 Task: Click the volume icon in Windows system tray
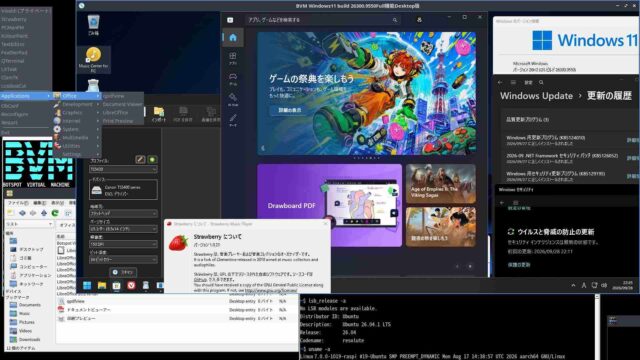pos(604,285)
